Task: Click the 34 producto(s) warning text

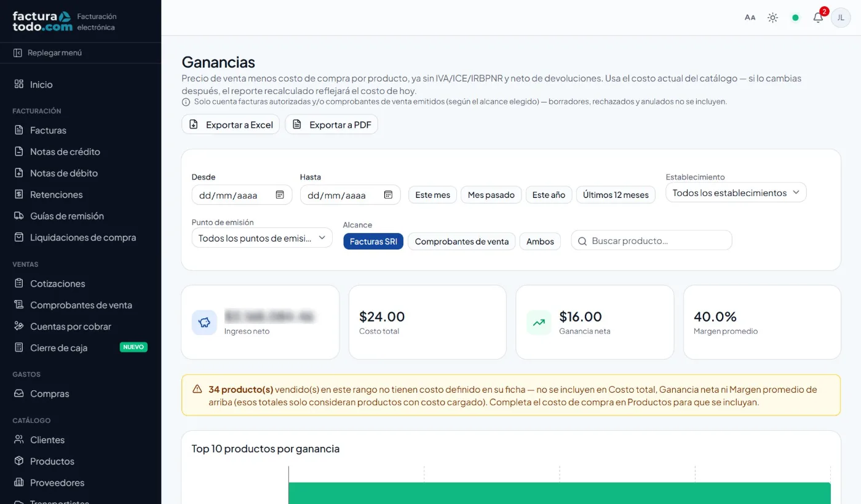Action: [241, 390]
